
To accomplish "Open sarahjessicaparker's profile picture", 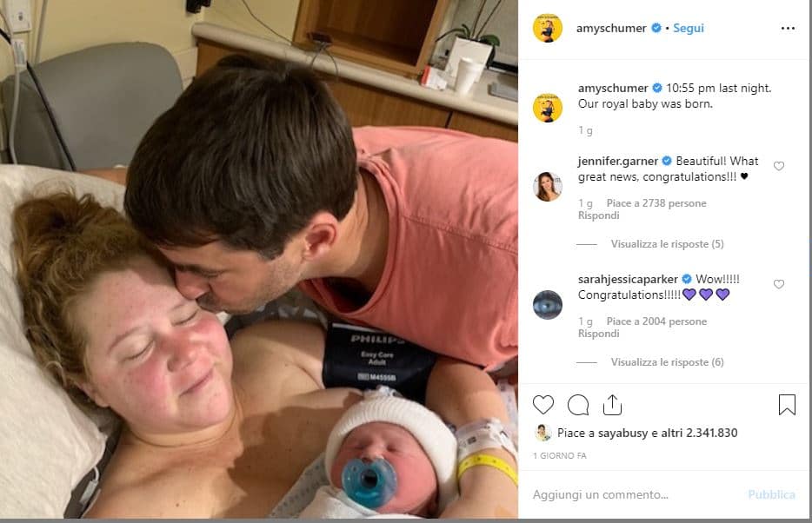I will [548, 304].
